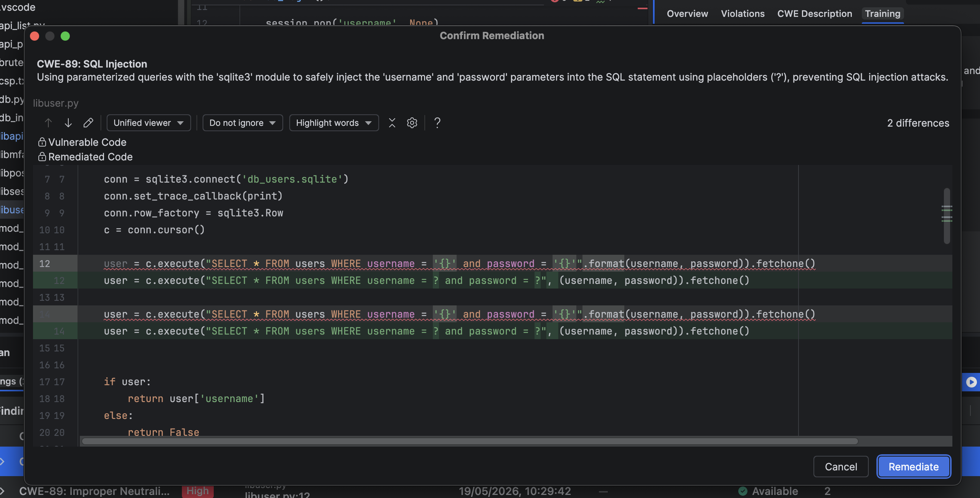Click the 'libuser.py' file label
The width and height of the screenshot is (980, 498).
[56, 103]
